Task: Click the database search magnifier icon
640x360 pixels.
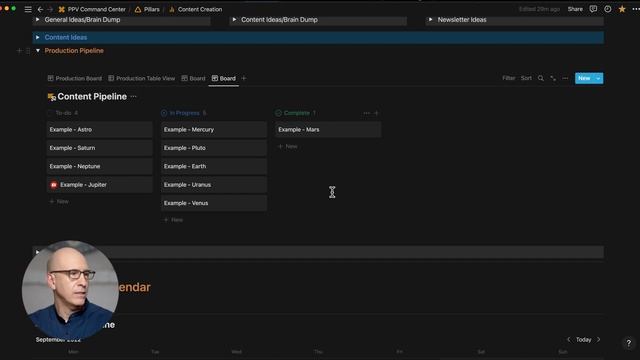Action: tap(541, 78)
